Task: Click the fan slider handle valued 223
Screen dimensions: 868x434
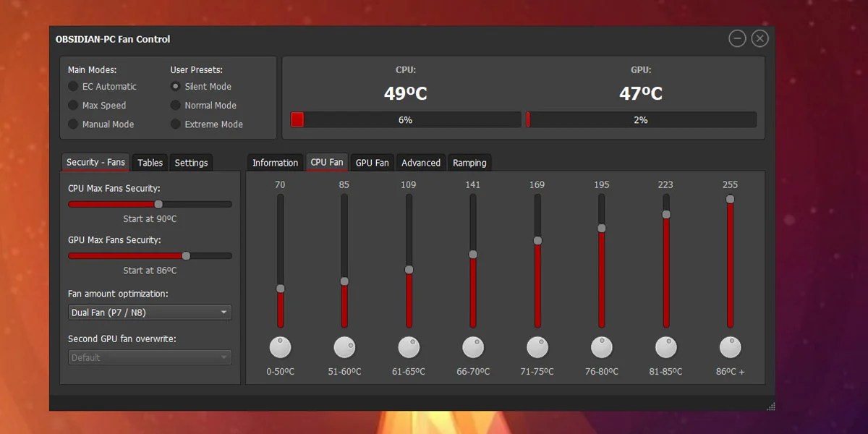Action: [666, 215]
